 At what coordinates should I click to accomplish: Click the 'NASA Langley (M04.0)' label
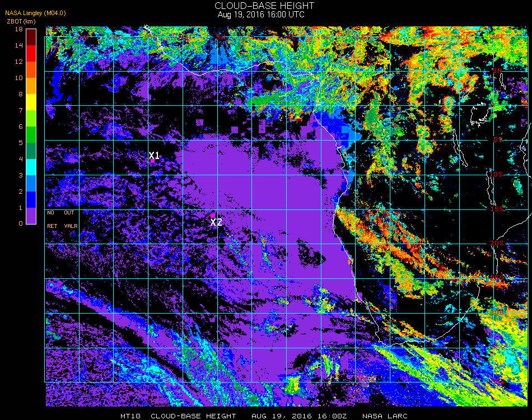(35, 13)
